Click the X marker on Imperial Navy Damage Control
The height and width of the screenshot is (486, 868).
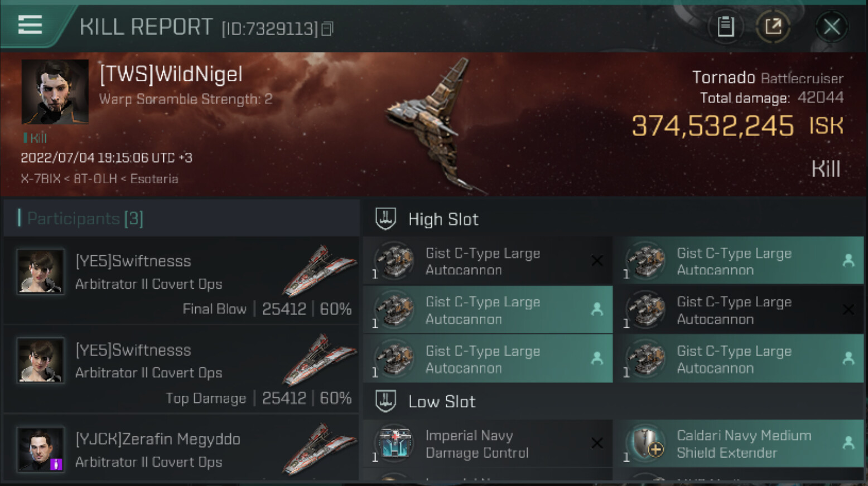point(597,443)
